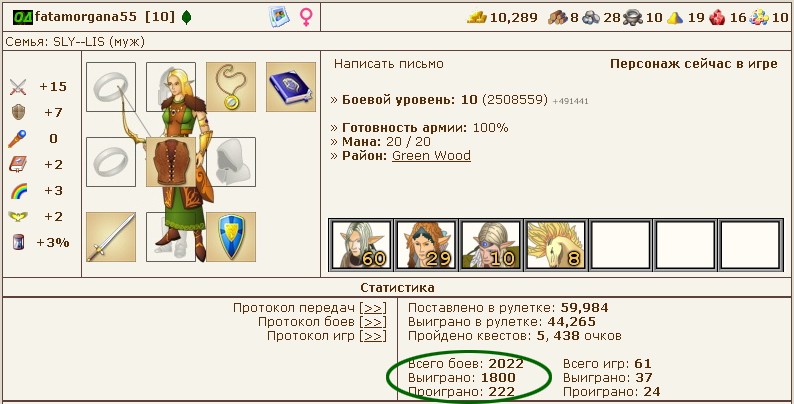Open the Green Wood district link
Screen dimensions: 794x404
point(431,155)
